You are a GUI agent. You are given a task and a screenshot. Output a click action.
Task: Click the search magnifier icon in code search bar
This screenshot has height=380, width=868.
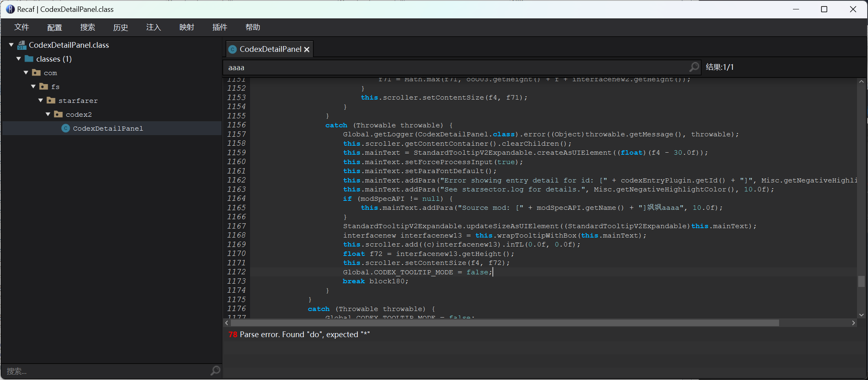(x=694, y=67)
